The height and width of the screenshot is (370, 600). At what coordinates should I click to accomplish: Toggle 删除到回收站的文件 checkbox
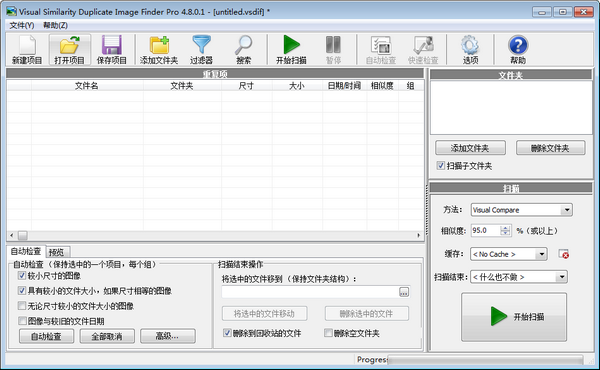coord(227,333)
